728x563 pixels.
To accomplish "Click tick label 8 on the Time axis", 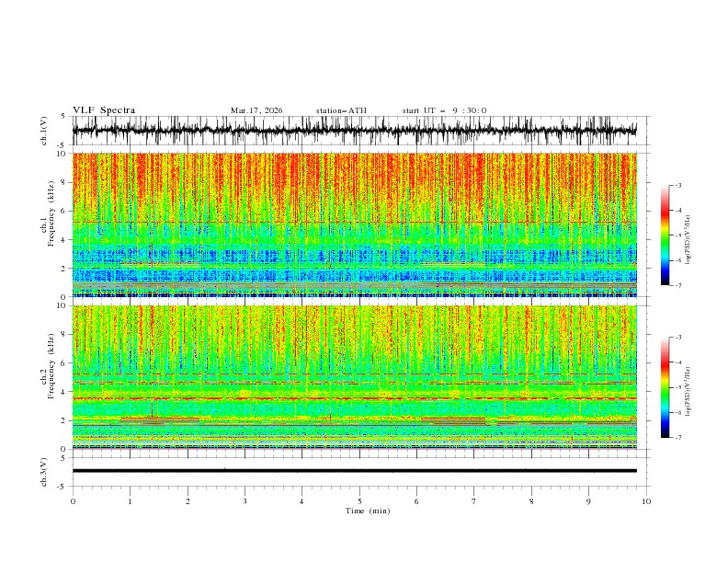I will coord(531,501).
